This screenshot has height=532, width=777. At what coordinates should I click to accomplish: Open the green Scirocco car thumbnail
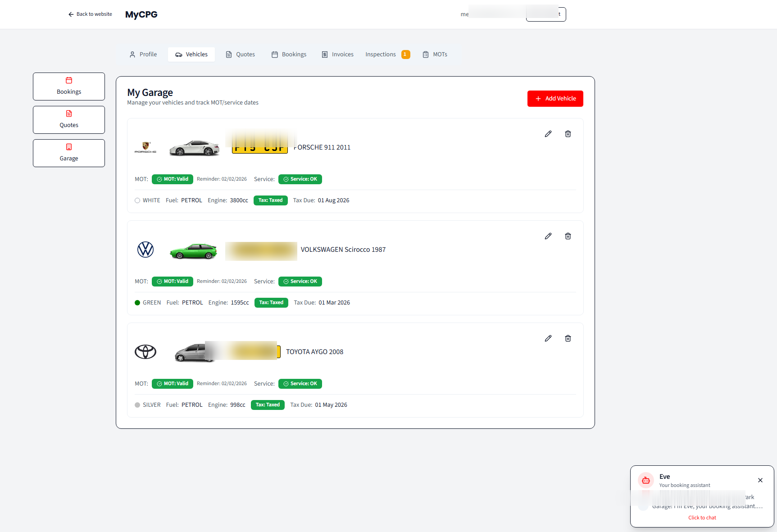coord(193,251)
